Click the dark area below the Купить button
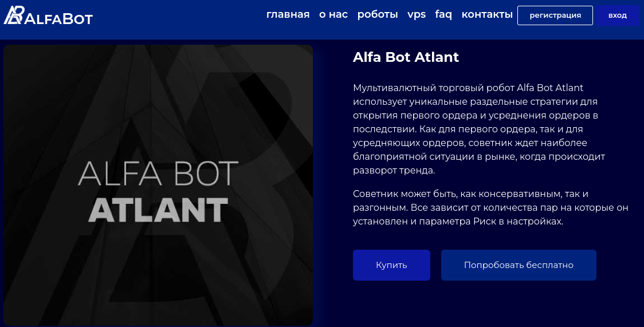Viewport: 644px width, 327px height. [x=391, y=304]
